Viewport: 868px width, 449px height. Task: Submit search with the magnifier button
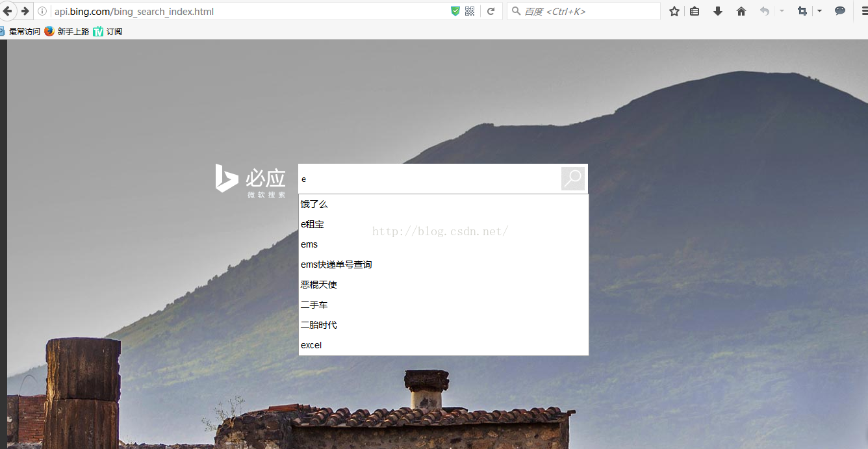pos(573,179)
